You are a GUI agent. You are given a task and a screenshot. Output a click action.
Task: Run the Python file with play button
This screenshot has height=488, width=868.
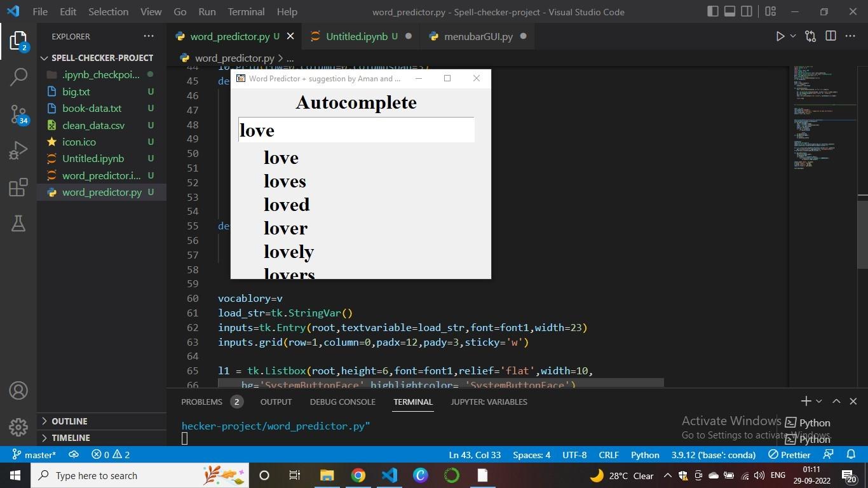tap(780, 36)
